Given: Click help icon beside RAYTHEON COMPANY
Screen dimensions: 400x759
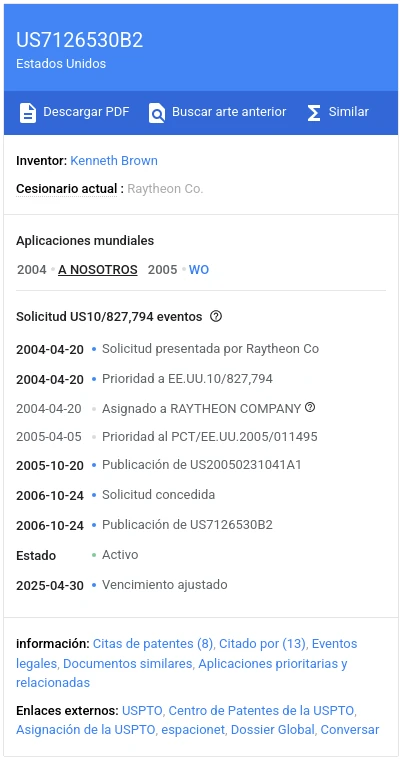Looking at the screenshot, I should [x=310, y=408].
